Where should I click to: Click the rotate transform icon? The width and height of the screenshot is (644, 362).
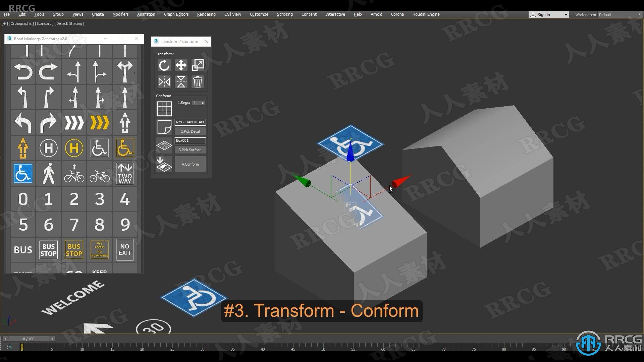tap(164, 65)
